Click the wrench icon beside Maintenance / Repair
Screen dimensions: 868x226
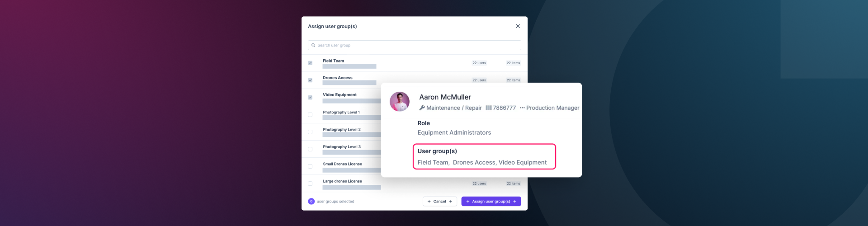pos(422,108)
